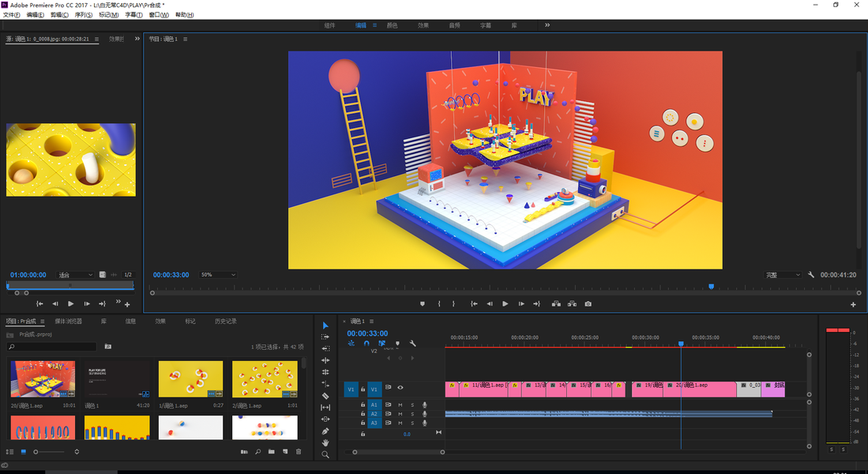The image size is (868, 474).
Task: Add marker in Program monitor
Action: click(423, 303)
